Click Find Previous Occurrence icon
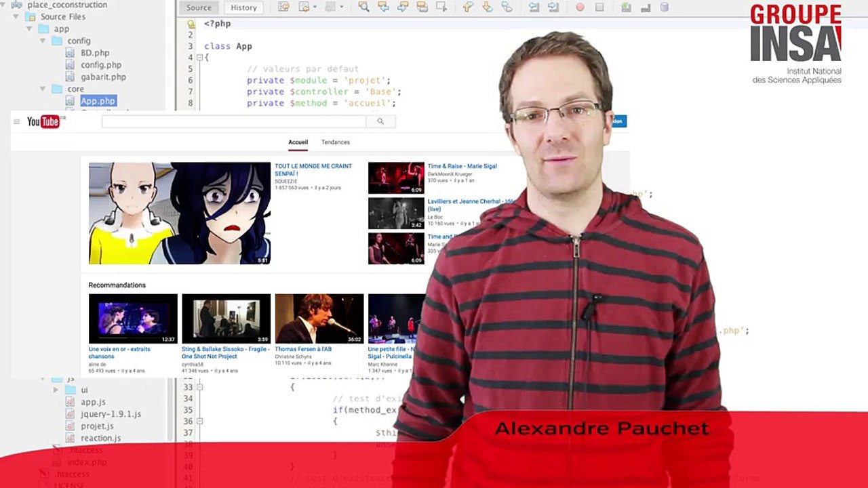Viewport: 868px width, 488px height. click(x=384, y=7)
